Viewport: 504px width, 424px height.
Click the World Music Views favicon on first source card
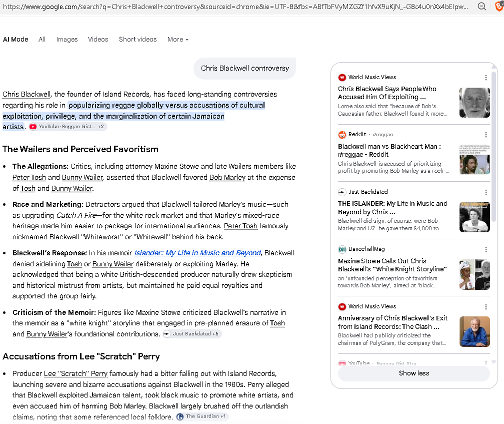[342, 77]
